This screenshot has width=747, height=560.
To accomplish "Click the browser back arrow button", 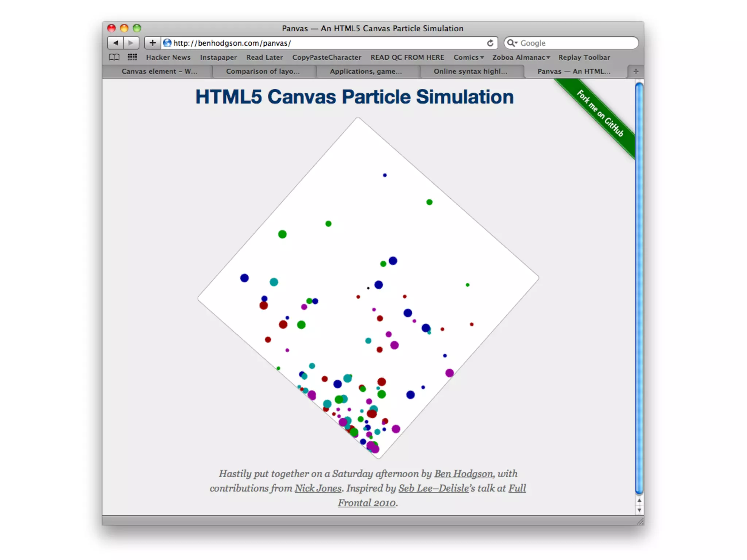I will point(115,43).
